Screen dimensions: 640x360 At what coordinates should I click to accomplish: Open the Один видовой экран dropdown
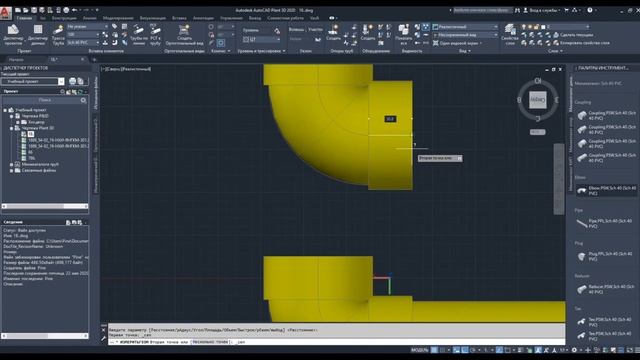[458, 43]
